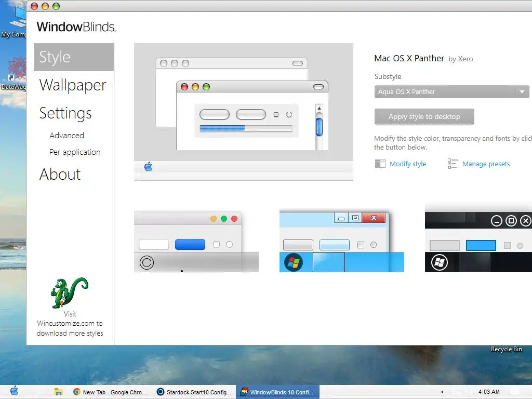
Task: Visit Wincustomize.com to download more styles
Action: click(70, 324)
